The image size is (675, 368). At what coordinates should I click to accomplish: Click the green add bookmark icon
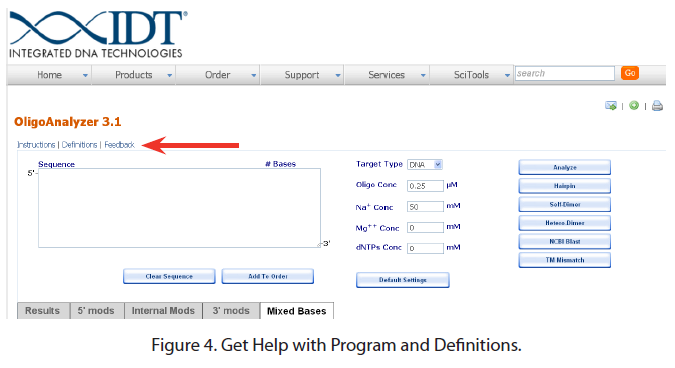634,105
